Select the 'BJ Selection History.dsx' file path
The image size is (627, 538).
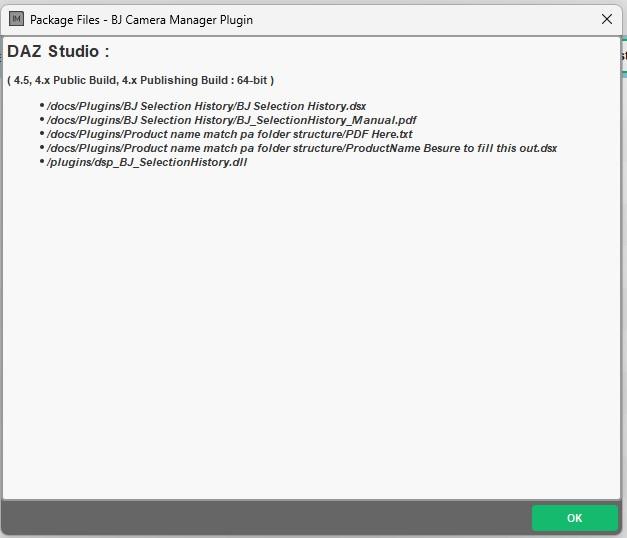(x=206, y=106)
